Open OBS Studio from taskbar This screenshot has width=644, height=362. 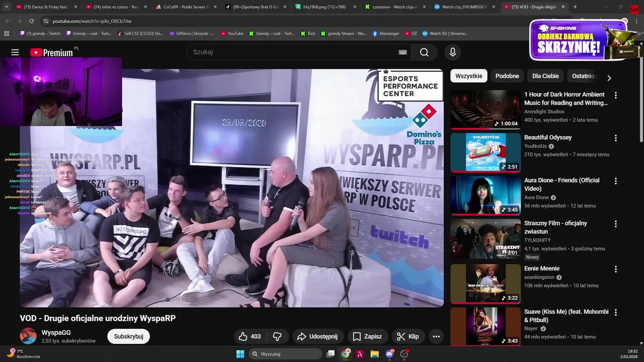(404, 354)
